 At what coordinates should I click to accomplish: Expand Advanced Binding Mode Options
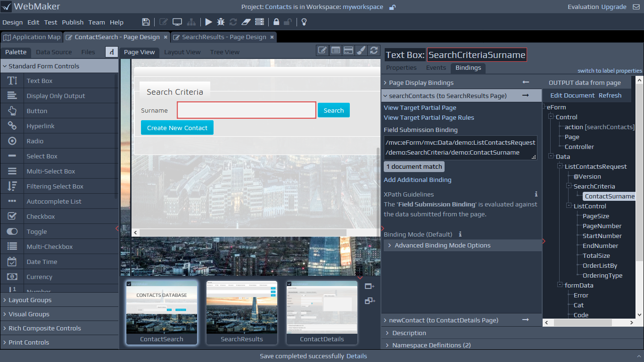point(462,245)
